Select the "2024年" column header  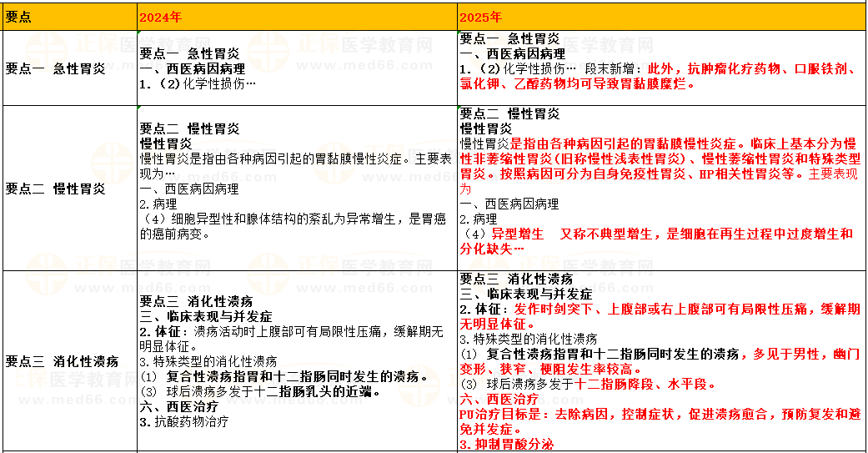tap(158, 18)
